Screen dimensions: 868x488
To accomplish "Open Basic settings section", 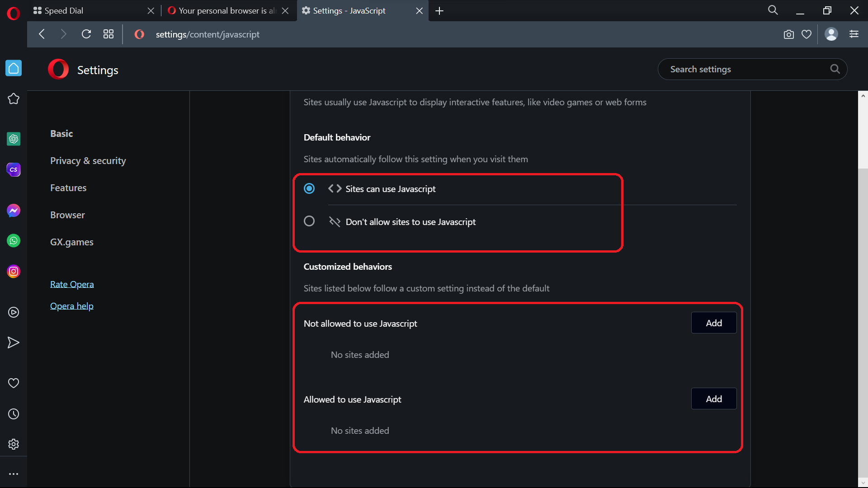I will coord(61,134).
